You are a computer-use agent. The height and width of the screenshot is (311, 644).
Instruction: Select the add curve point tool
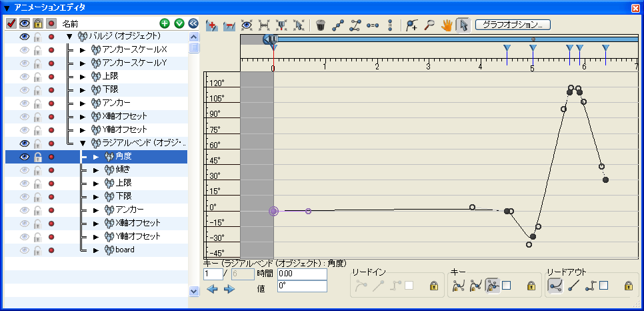tap(411, 25)
